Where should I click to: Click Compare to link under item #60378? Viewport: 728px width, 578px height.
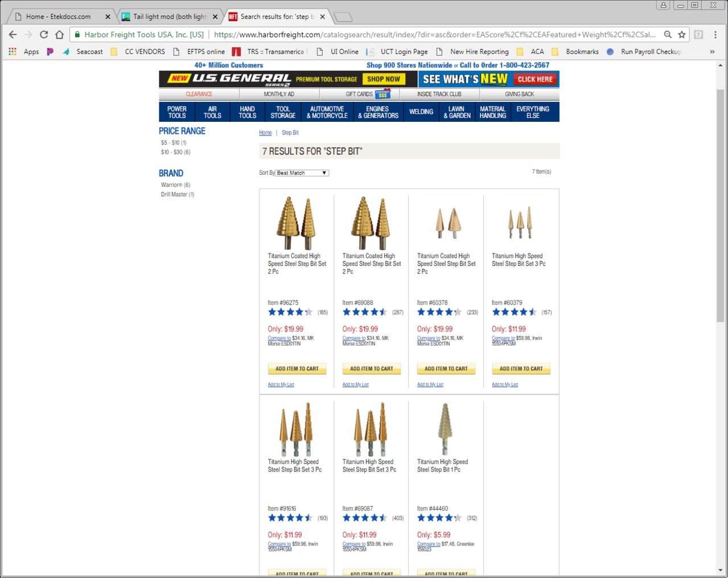[429, 338]
